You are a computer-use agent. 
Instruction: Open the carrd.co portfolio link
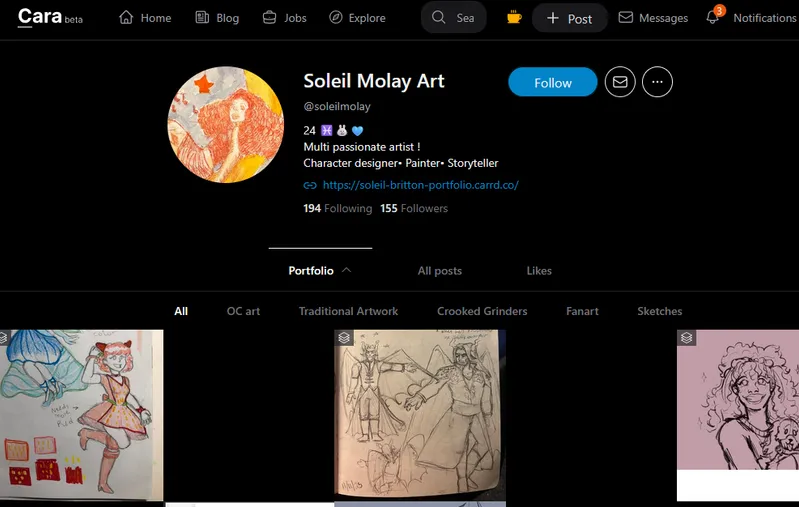[x=420, y=185]
